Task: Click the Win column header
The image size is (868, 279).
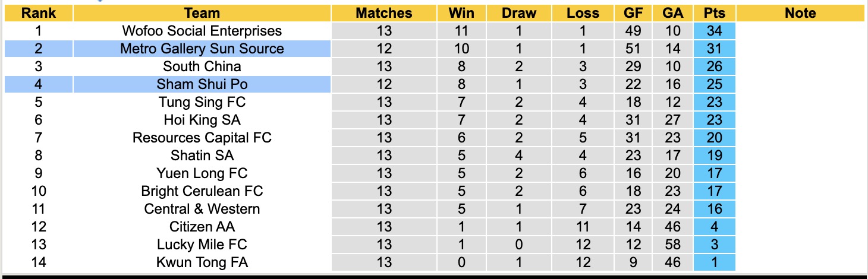Action: pos(460,13)
